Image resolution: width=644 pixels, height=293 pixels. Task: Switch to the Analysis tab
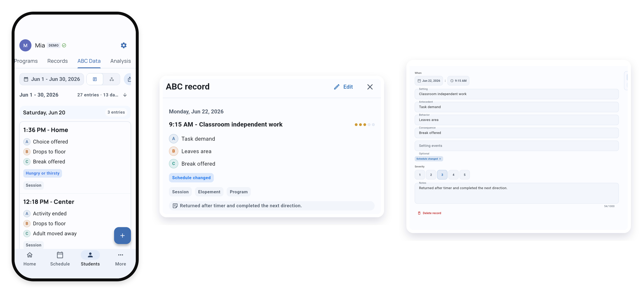121,61
